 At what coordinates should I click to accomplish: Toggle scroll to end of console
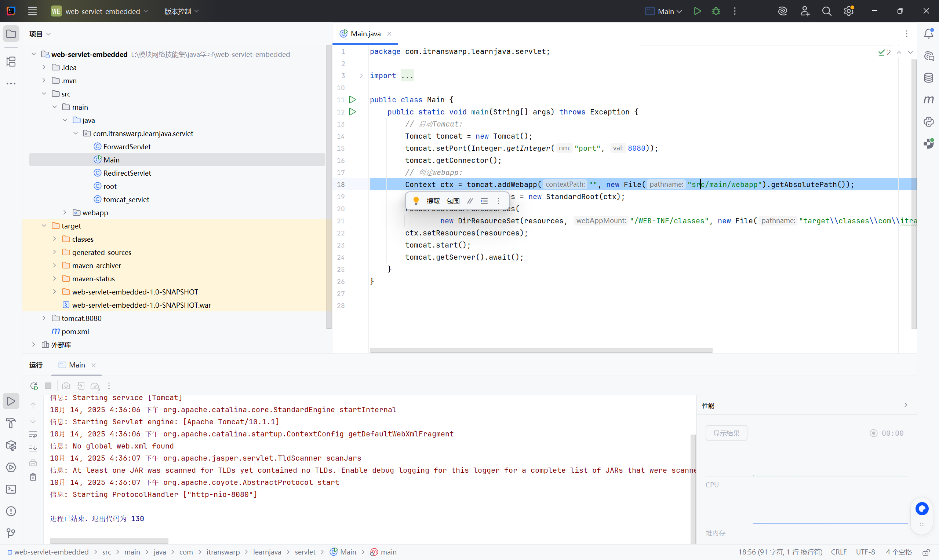(33, 448)
